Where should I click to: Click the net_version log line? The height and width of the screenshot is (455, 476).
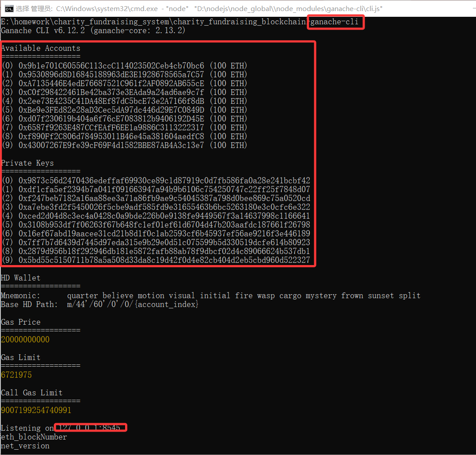[x=25, y=446]
